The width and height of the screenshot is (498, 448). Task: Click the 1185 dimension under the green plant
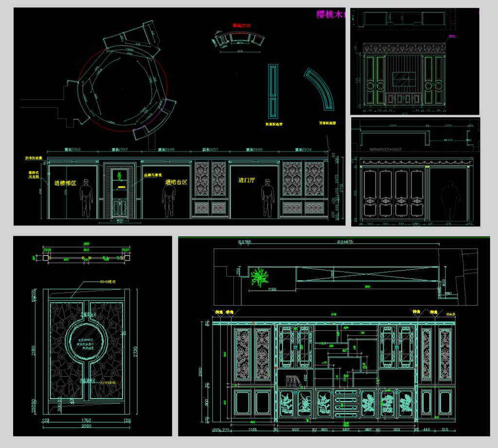point(272,289)
